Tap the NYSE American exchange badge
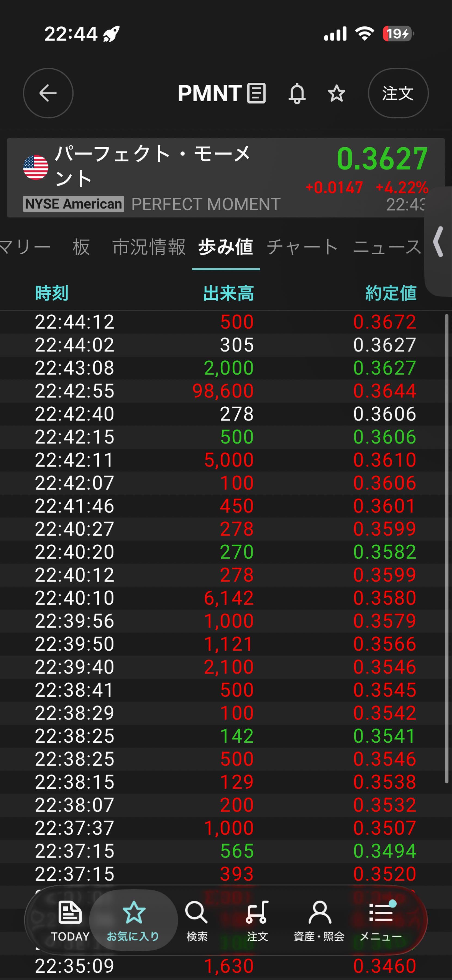Screen dimensions: 452x980 [x=73, y=204]
